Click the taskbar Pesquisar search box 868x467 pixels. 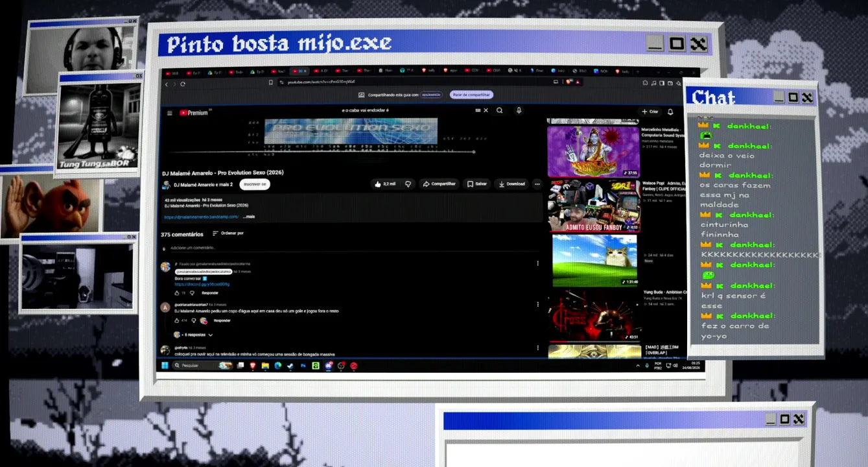coord(204,366)
